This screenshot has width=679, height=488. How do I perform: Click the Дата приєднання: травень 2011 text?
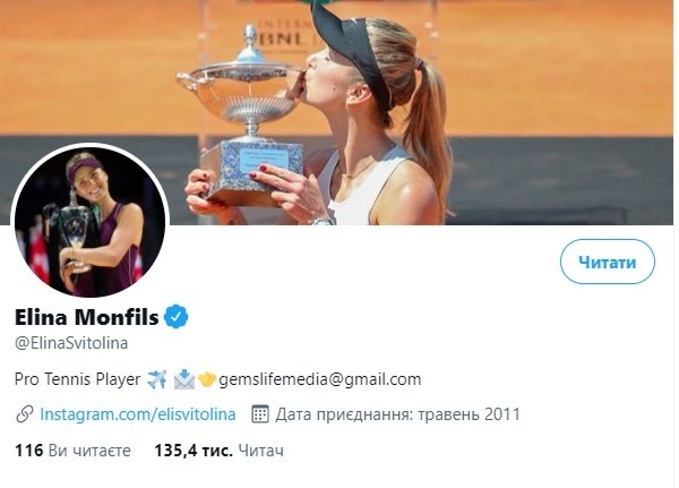tap(398, 414)
